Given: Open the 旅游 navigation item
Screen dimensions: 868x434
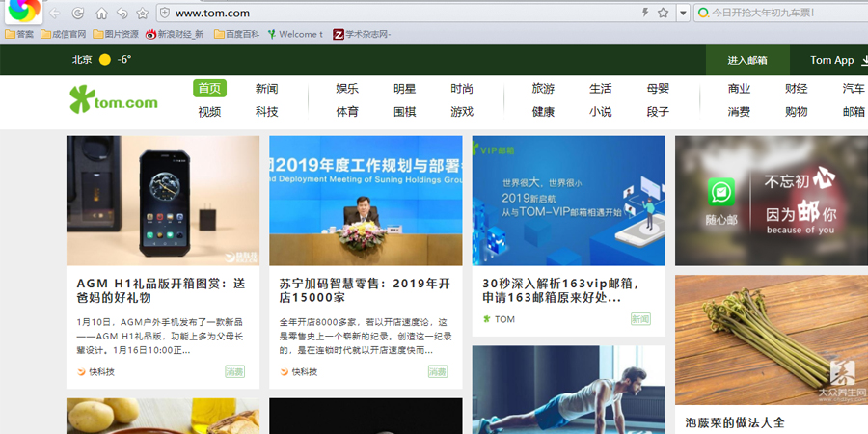Looking at the screenshot, I should pos(543,89).
